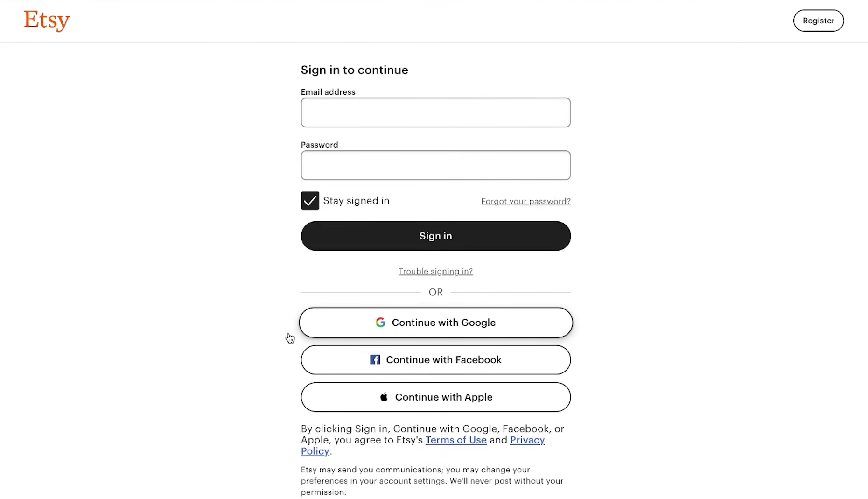Click the Facebook logo icon

tap(375, 360)
